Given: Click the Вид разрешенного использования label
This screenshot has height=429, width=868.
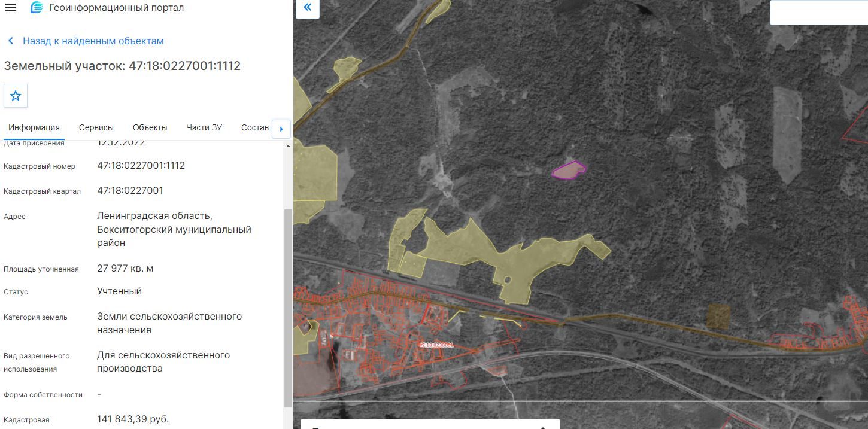Looking at the screenshot, I should [x=37, y=363].
